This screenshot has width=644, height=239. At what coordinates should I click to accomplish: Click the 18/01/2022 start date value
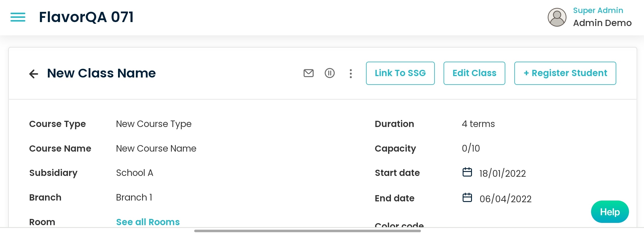[x=502, y=173]
